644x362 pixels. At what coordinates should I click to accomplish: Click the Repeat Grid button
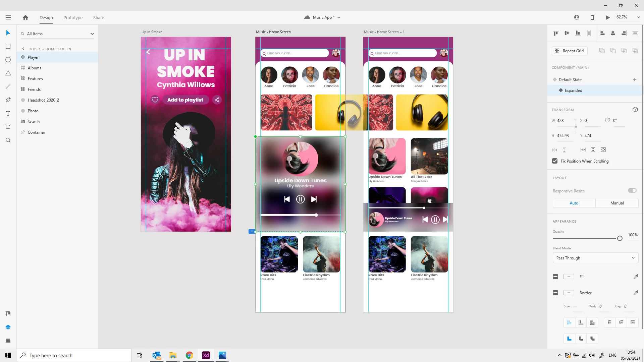point(570,51)
